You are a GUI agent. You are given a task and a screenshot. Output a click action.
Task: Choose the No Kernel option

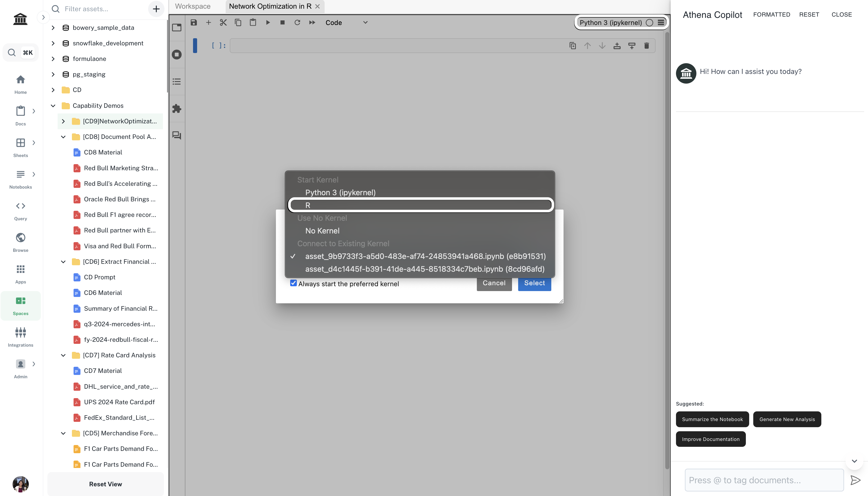click(322, 231)
